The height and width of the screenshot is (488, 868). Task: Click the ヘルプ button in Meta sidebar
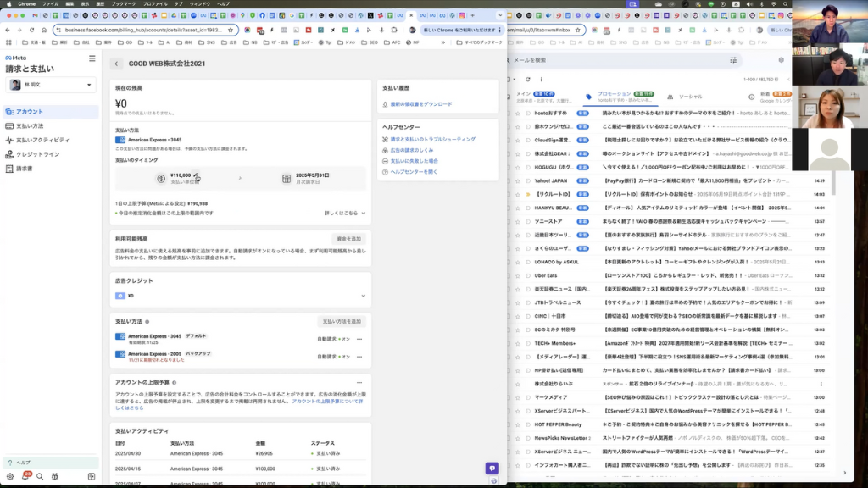[x=51, y=463]
